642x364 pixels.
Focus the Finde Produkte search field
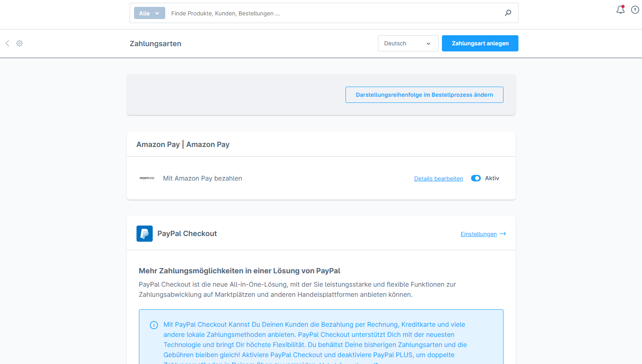point(332,13)
